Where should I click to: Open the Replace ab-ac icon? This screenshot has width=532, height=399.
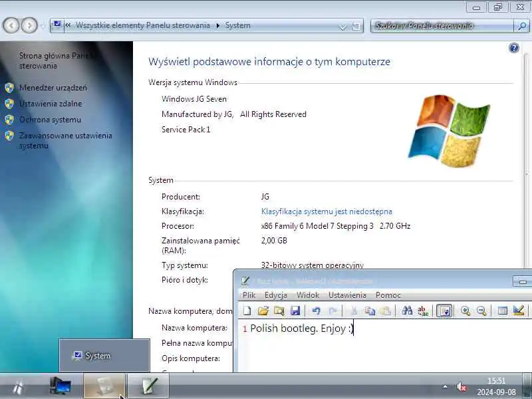point(423,311)
